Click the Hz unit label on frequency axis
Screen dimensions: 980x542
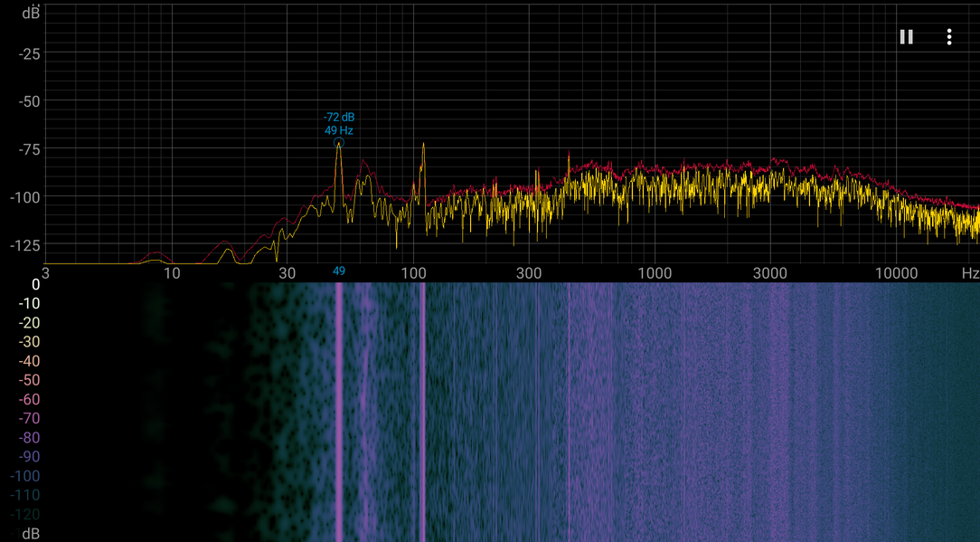(x=970, y=273)
